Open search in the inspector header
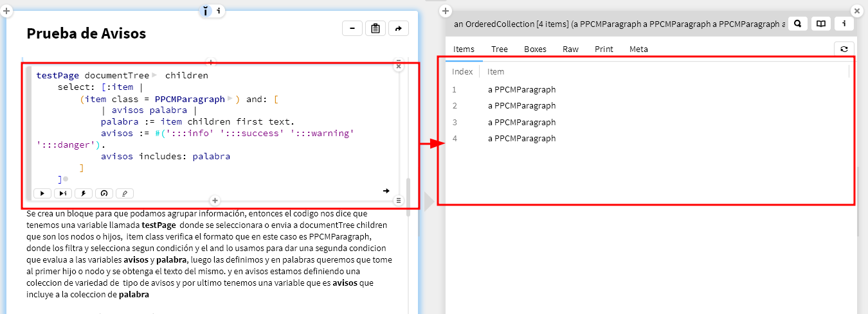868x314 pixels. [x=797, y=24]
